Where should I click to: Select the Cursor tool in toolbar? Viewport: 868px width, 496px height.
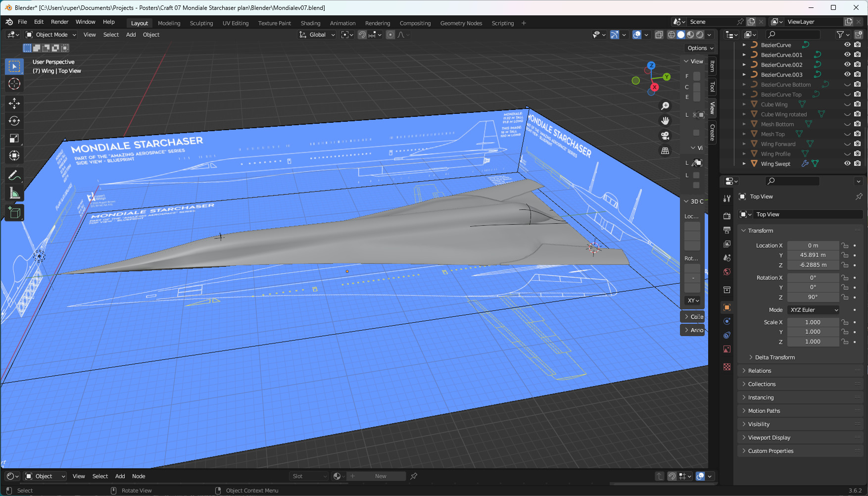[x=14, y=84]
